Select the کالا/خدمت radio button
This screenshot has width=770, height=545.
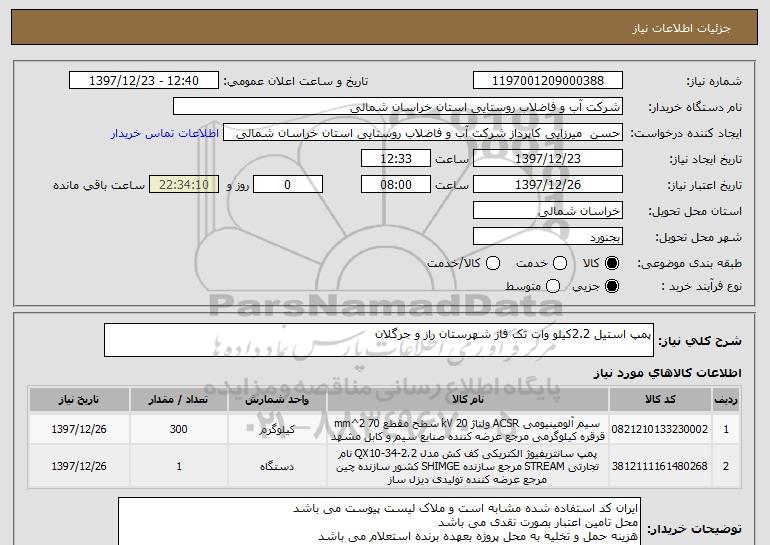pos(493,263)
